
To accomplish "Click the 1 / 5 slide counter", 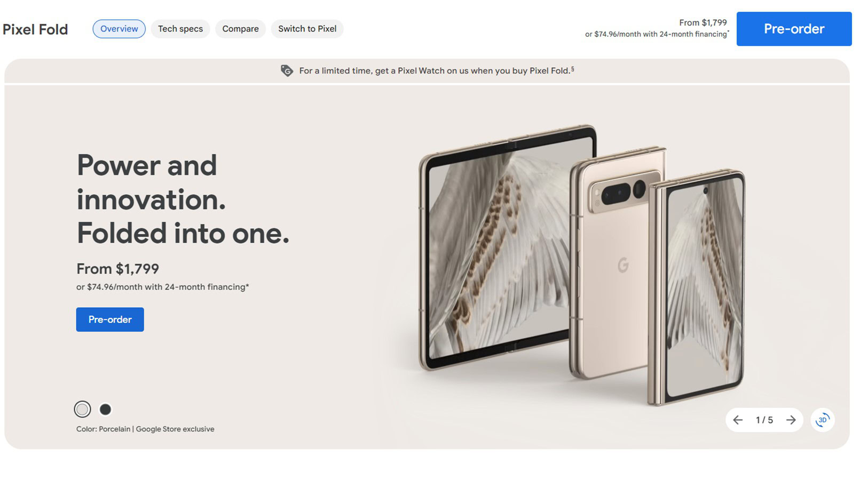I will coord(764,420).
